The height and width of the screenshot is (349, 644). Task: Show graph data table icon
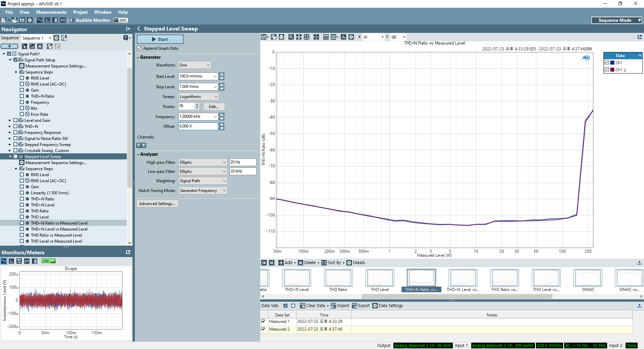326,37
